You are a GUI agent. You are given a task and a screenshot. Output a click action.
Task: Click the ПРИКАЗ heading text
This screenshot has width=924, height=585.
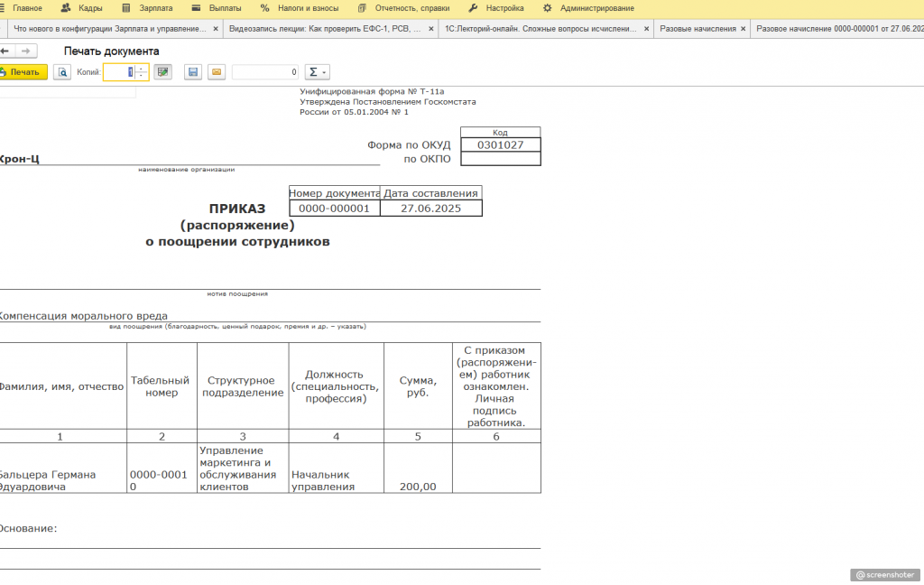(237, 209)
